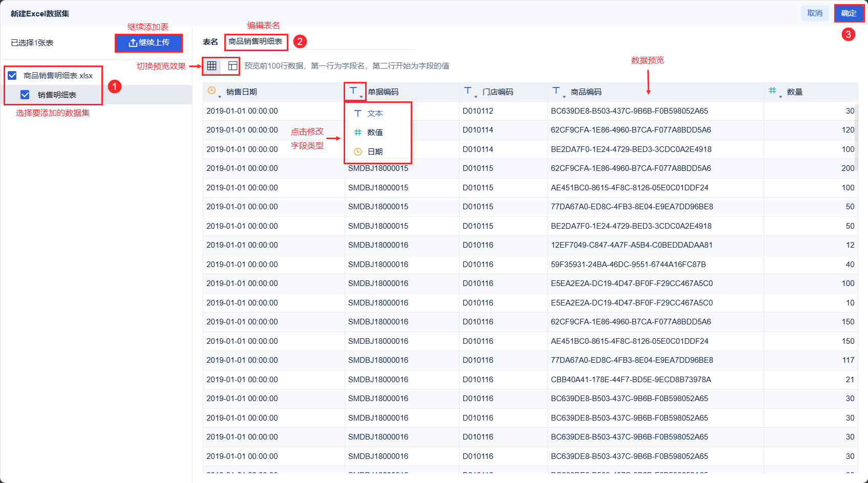
Task: Select the 商品销售明细表.xlsx file name
Action: (58, 76)
